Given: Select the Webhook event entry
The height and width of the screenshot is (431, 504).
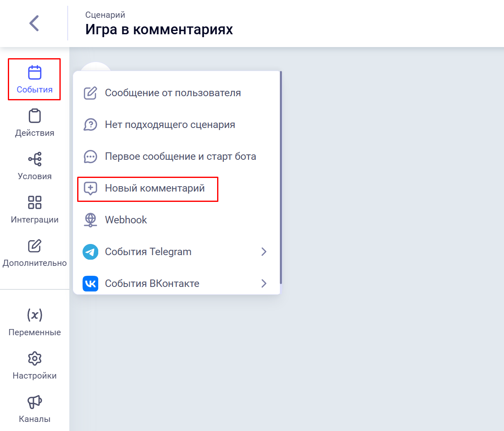Looking at the screenshot, I should coord(126,220).
